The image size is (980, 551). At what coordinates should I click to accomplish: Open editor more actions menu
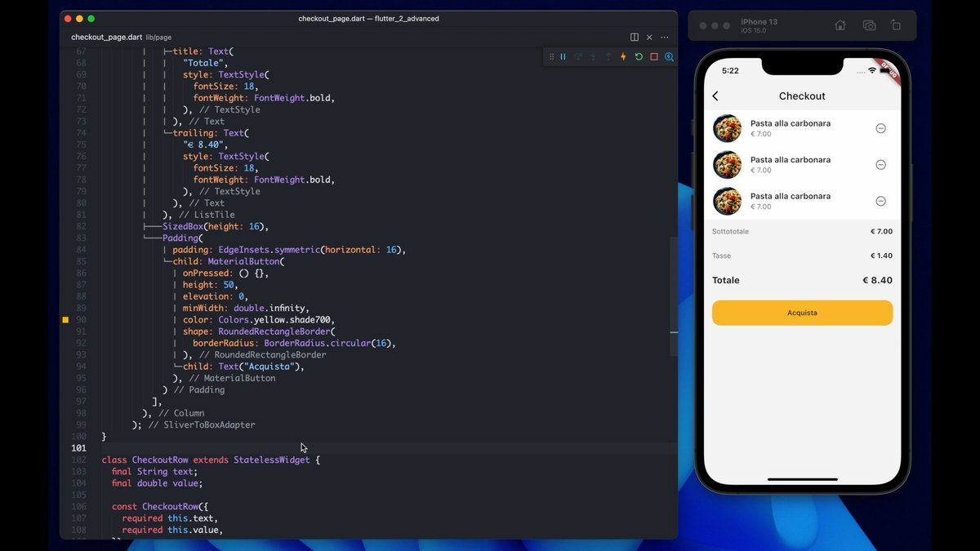pos(665,38)
